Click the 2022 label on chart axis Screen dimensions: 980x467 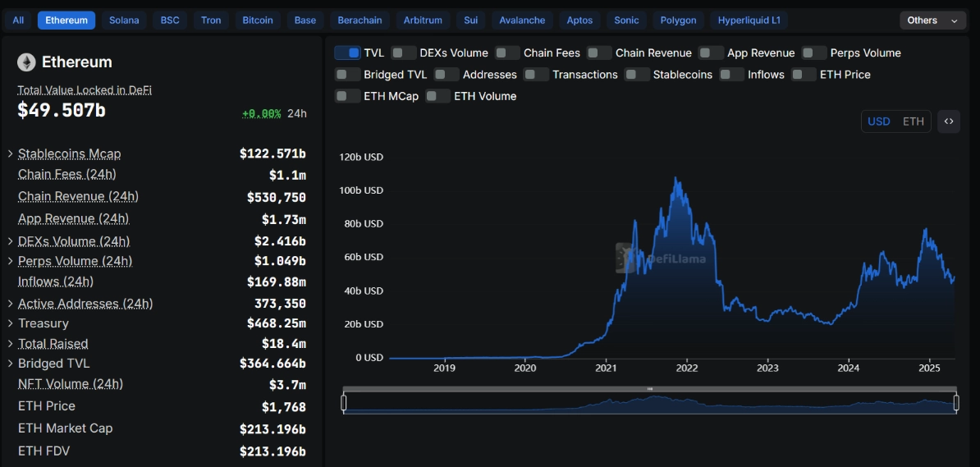(x=687, y=368)
